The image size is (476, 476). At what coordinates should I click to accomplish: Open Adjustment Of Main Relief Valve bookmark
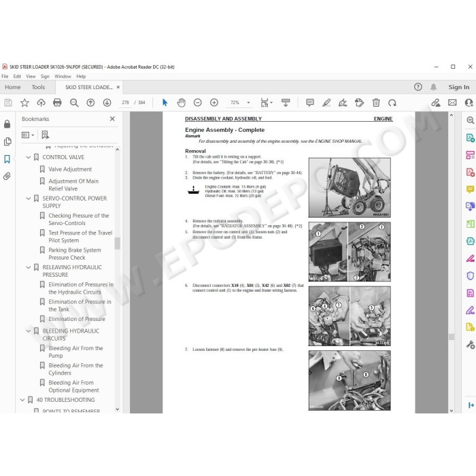coord(73,185)
